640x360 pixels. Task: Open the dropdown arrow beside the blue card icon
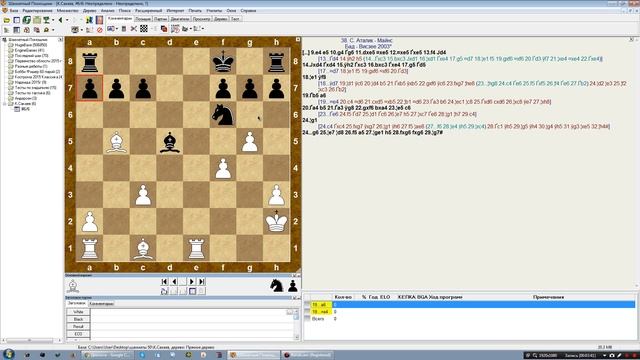click(117, 29)
